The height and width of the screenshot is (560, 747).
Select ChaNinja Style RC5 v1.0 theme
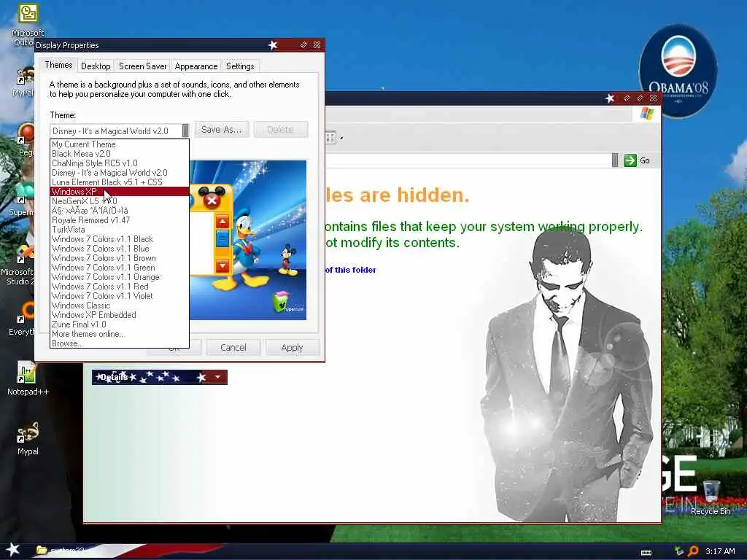click(120, 163)
